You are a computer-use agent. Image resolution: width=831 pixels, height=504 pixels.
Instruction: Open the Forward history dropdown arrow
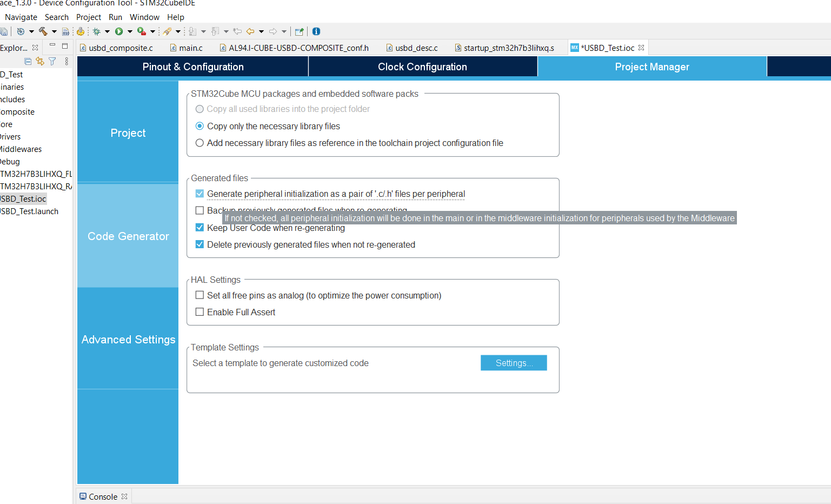point(284,31)
